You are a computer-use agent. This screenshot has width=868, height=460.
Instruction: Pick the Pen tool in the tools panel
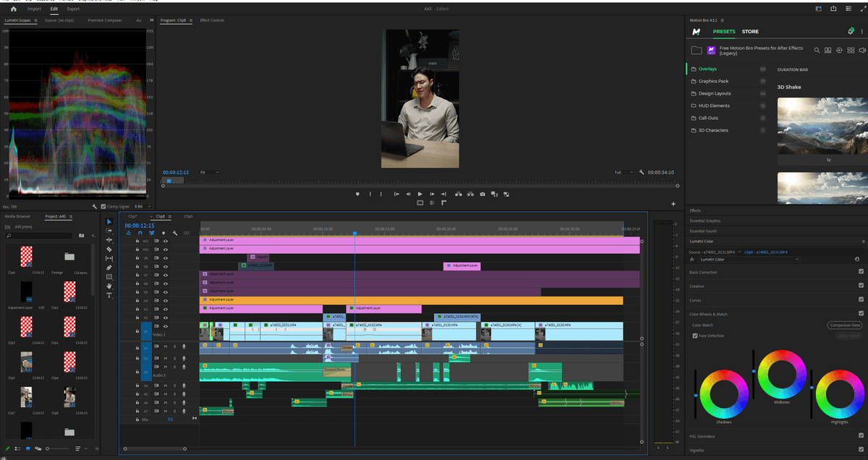coord(109,268)
